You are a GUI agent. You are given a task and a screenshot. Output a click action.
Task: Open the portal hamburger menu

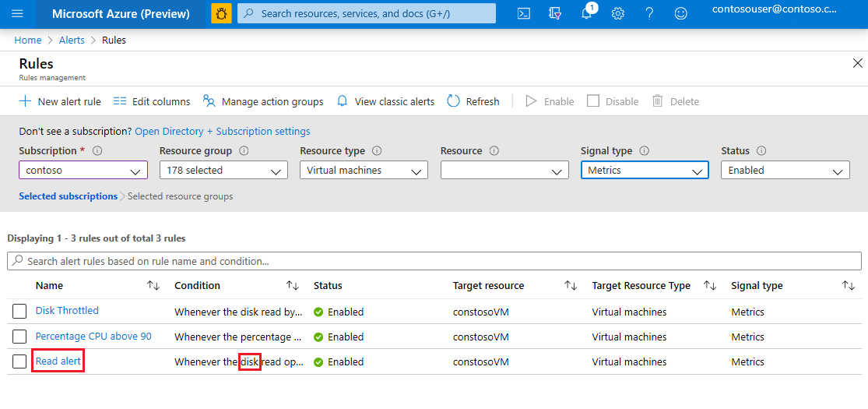[18, 14]
